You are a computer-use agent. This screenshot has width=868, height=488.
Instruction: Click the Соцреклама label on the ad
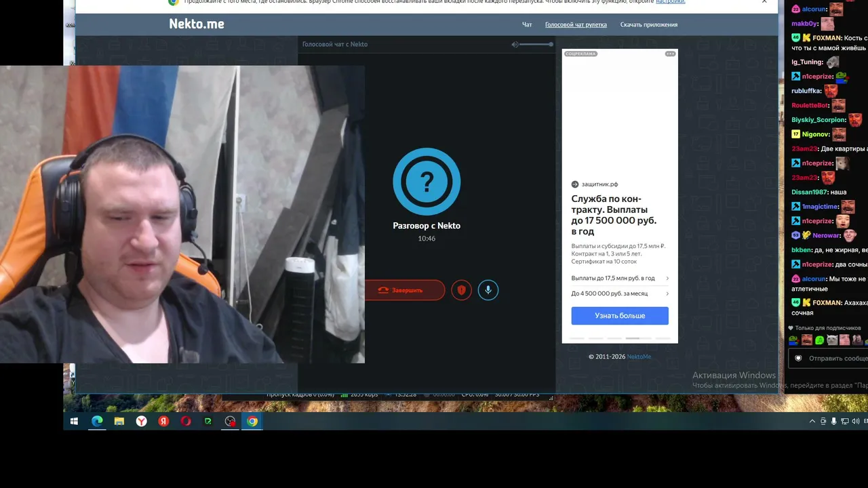click(x=580, y=54)
